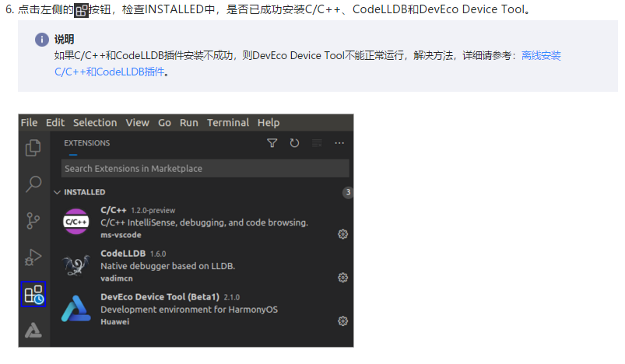Open the Extensions more actions ellipsis
Screen dimensions: 625x364
pos(339,143)
